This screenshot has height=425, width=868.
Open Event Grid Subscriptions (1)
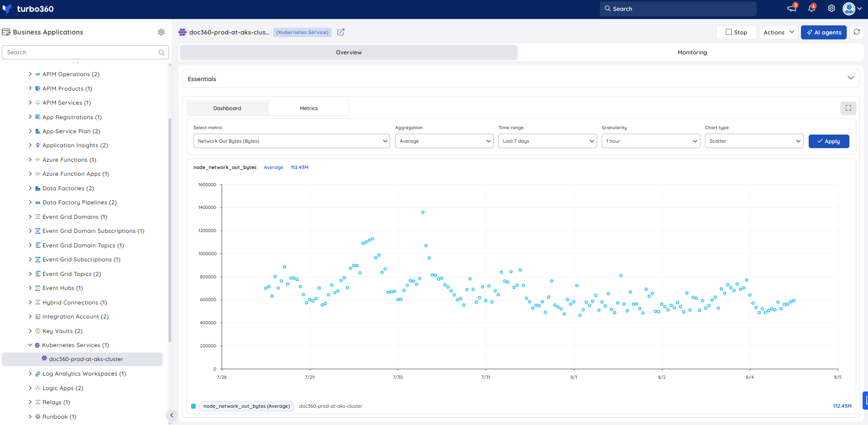(x=82, y=260)
